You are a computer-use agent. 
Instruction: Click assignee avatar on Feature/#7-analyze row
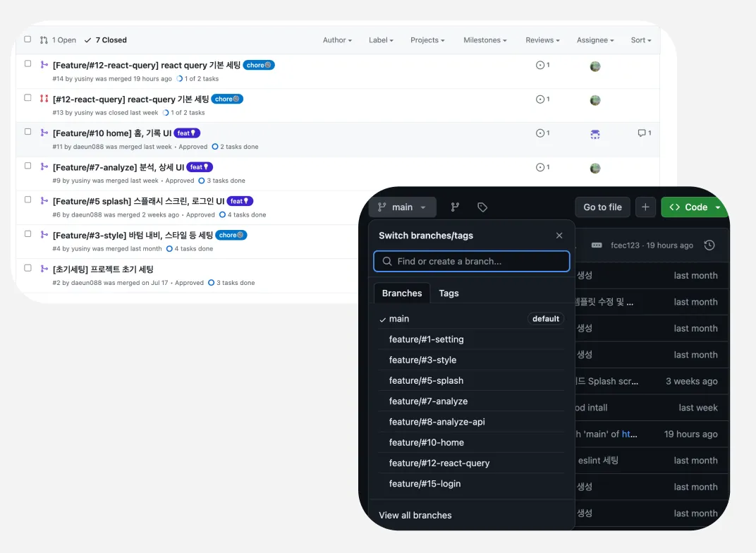tap(595, 169)
